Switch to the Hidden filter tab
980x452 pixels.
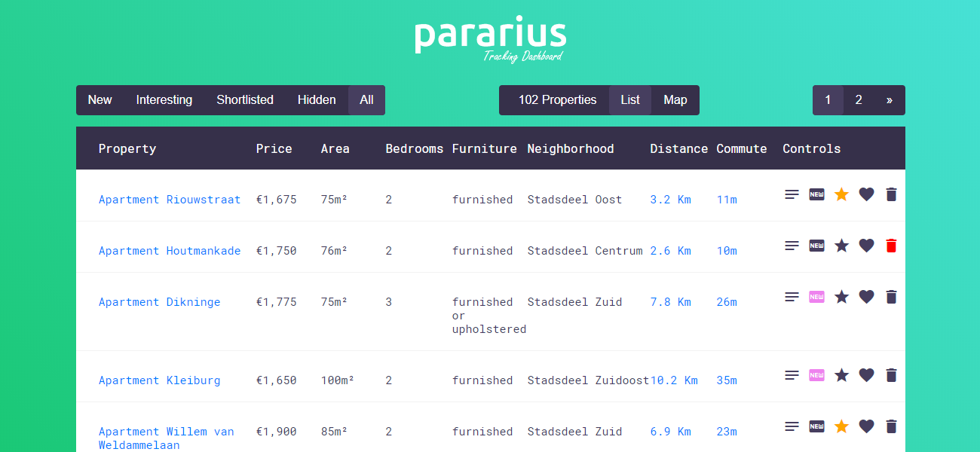point(317,100)
